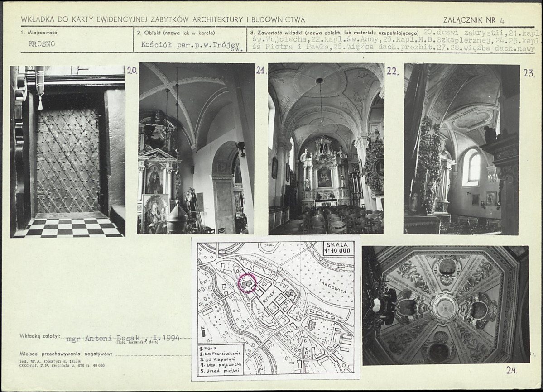Click the 'SKALA 1:10 000' box on the map

click(x=338, y=248)
